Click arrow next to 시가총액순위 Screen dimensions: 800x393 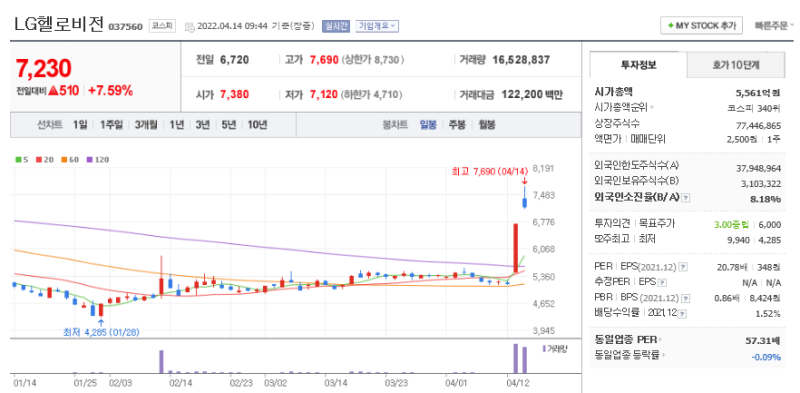pyautogui.click(x=652, y=108)
